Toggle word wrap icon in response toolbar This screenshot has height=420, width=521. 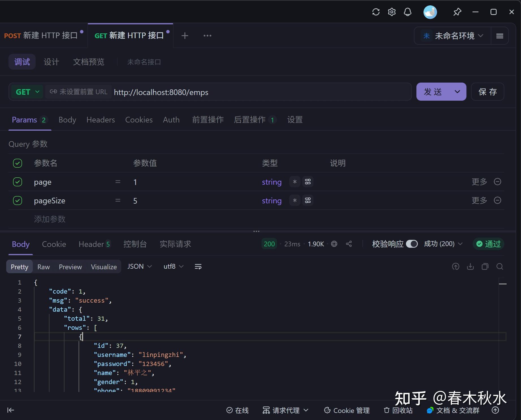(198, 266)
